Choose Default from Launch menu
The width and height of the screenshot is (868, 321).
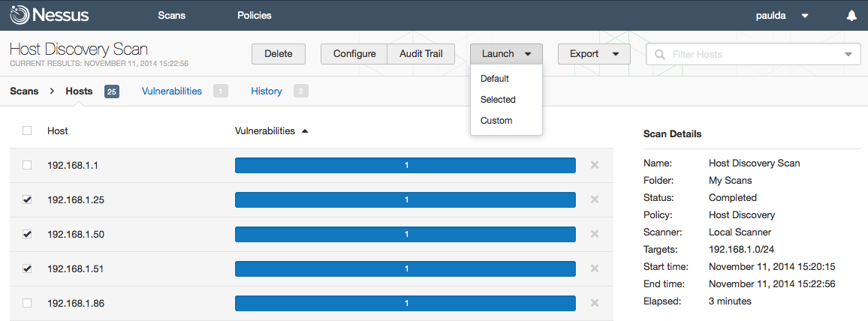tap(494, 79)
